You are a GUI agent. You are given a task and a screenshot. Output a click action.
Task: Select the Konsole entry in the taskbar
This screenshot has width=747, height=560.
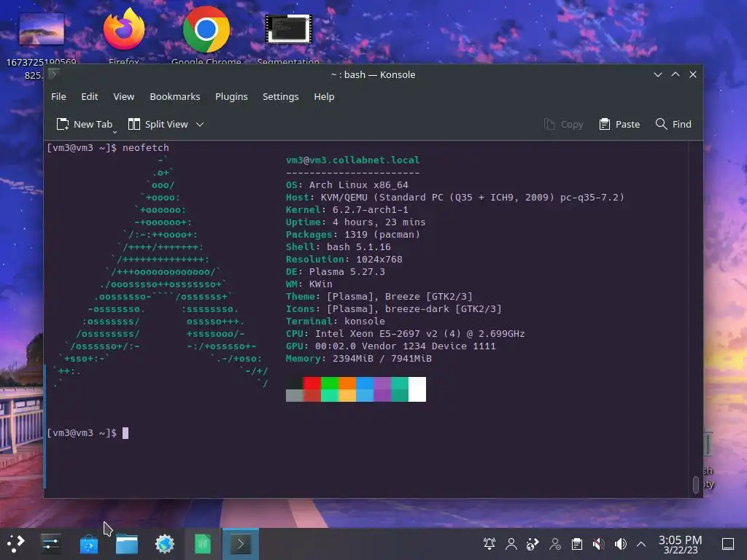coord(241,544)
